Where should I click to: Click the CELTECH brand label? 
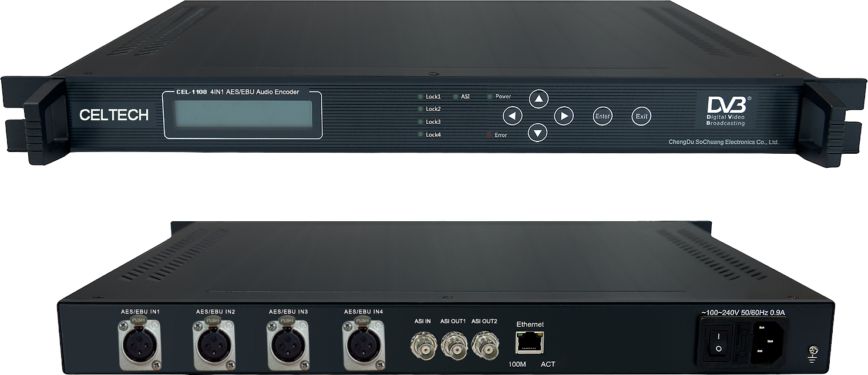point(114,116)
